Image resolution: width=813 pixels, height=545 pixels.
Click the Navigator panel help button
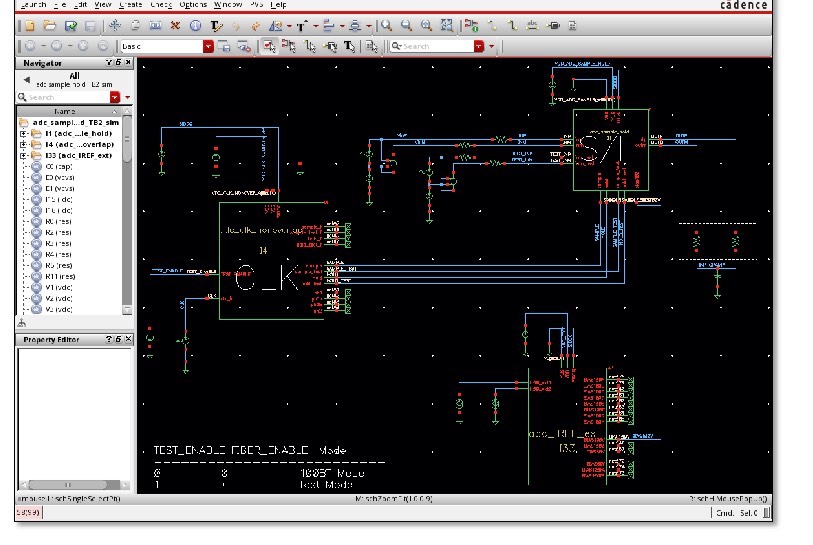pyautogui.click(x=109, y=62)
